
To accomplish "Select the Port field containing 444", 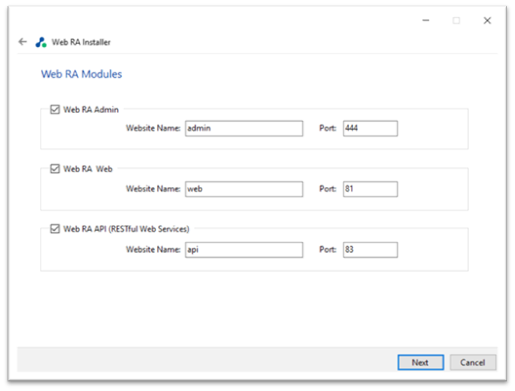I will coord(370,128).
